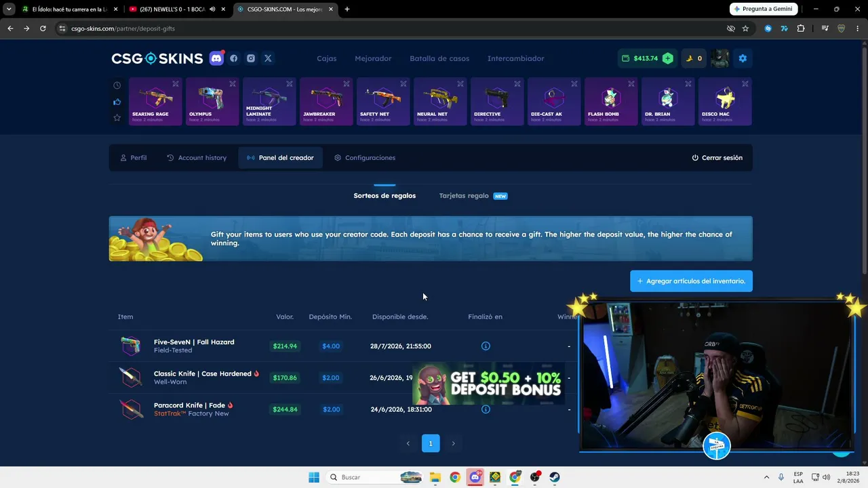Image resolution: width=868 pixels, height=488 pixels.
Task: Open the Searing Rage drop card
Action: (155, 102)
